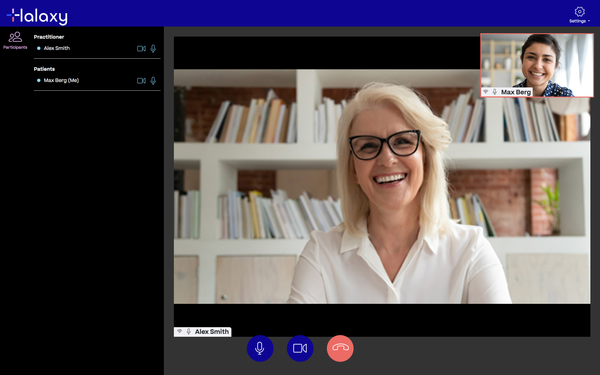Click Max Berg's self-view video thumbnail

[x=537, y=65]
